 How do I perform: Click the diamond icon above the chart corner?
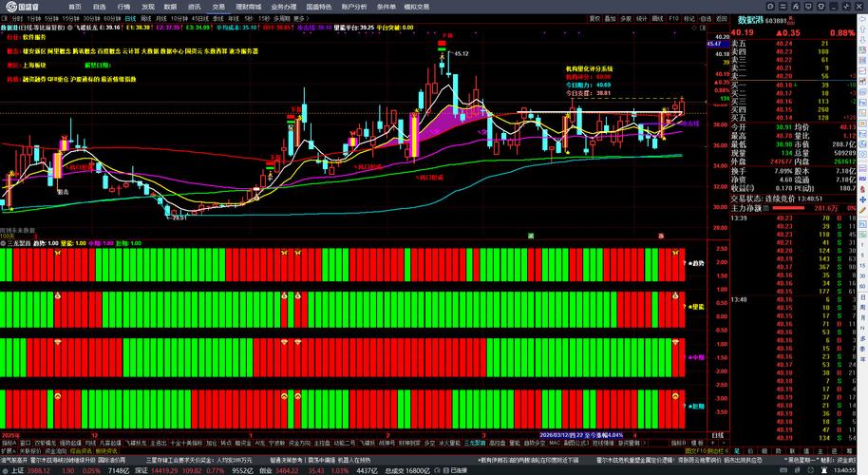pyautogui.click(x=693, y=28)
